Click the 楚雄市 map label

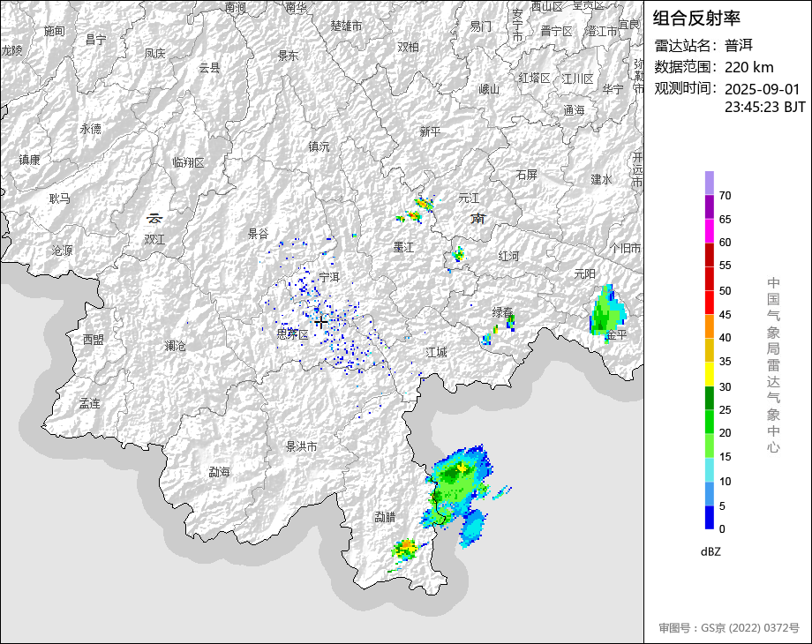[x=347, y=26]
